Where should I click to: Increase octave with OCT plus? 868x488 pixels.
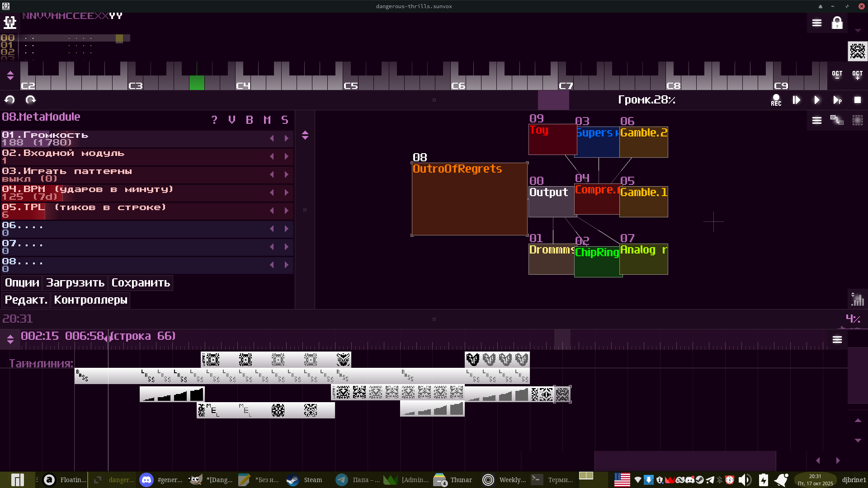click(x=857, y=75)
